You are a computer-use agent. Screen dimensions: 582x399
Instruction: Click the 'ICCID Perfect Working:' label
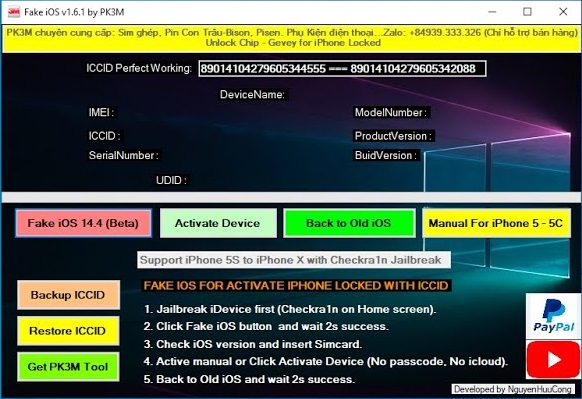coord(139,68)
